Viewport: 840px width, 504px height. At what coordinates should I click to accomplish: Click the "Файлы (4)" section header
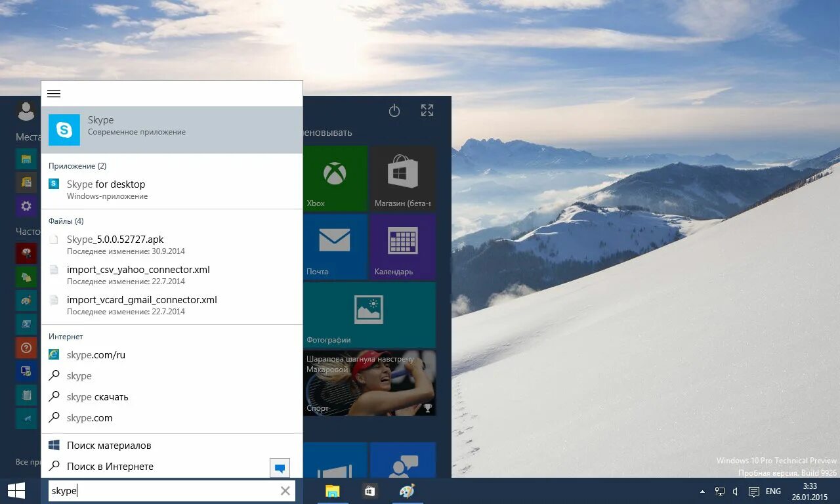click(66, 221)
